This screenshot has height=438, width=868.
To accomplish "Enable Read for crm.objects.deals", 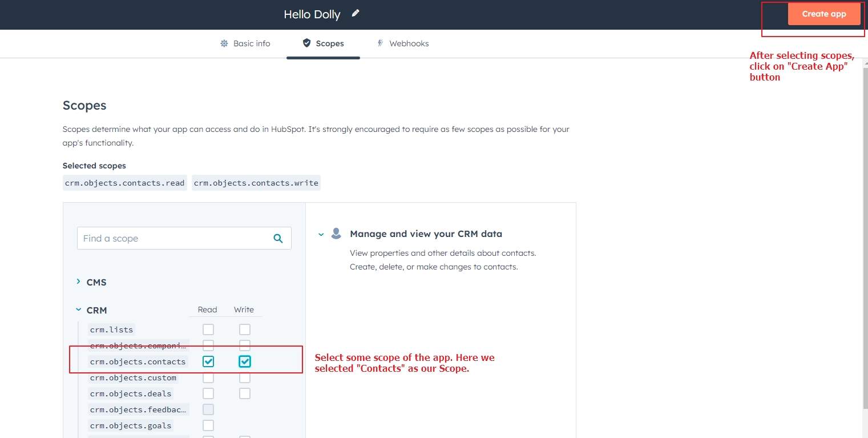I will point(208,393).
